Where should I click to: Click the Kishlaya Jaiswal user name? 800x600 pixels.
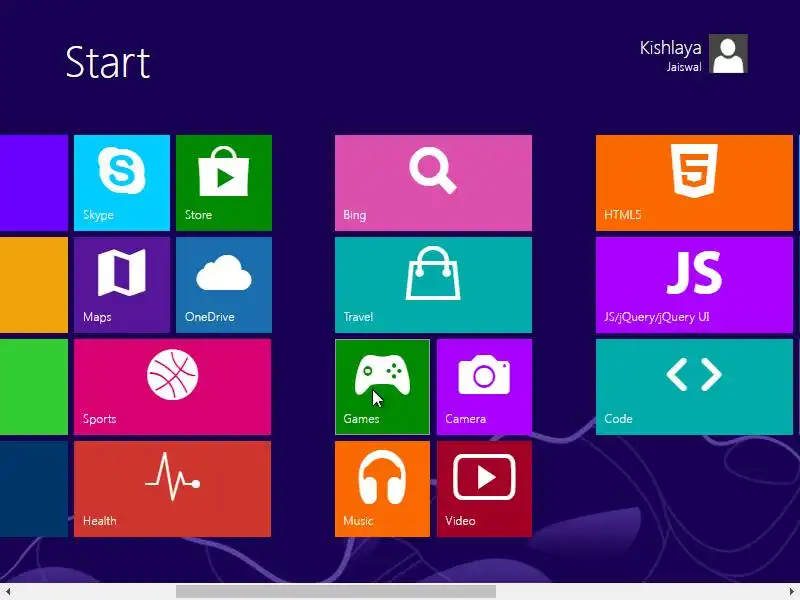point(670,55)
